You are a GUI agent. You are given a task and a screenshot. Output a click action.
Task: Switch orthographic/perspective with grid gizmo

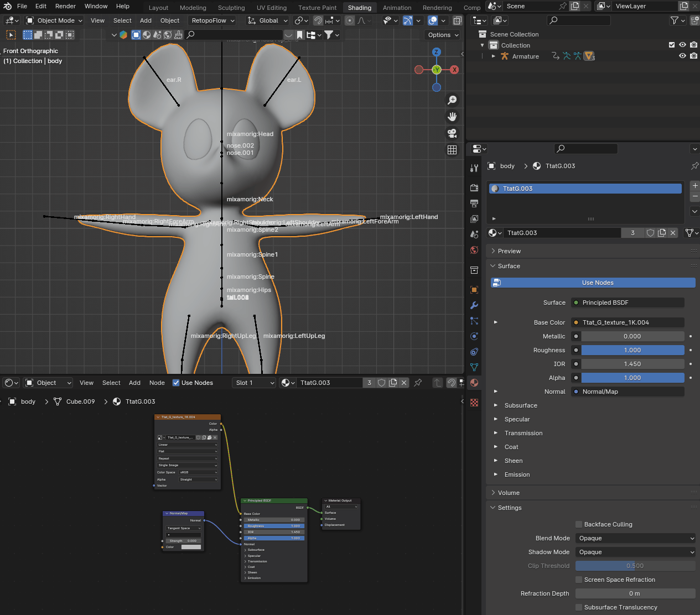point(452,150)
